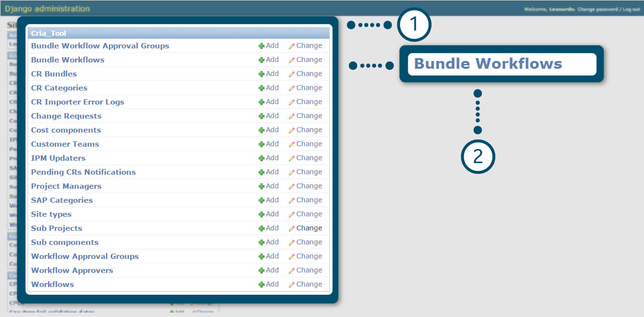Click the green plus icon for SAP Categories
Image resolution: width=644 pixels, height=317 pixels.
[x=262, y=200]
